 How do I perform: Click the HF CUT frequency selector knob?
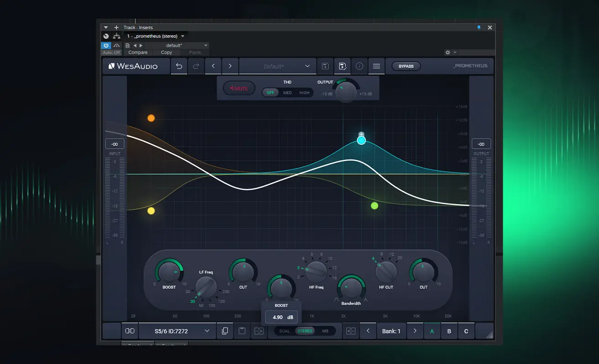[386, 271]
